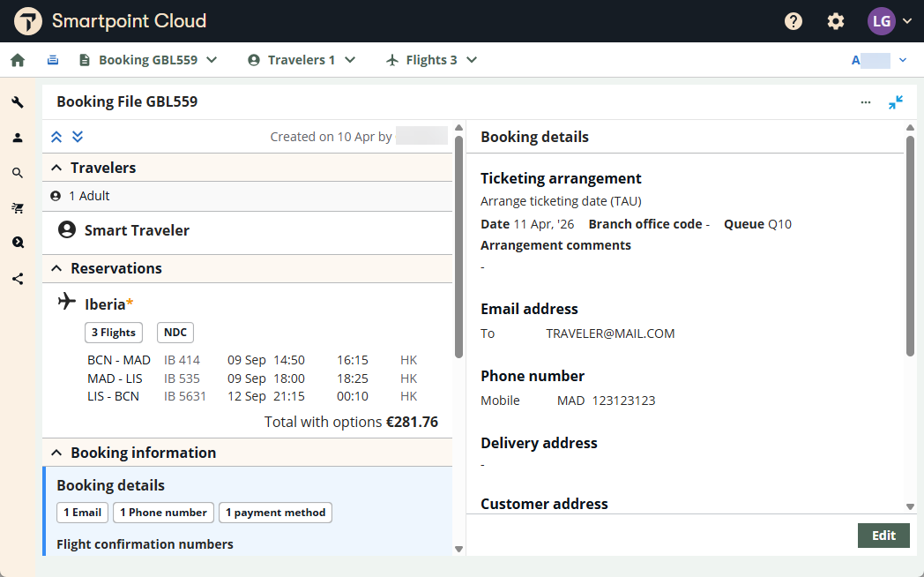Minimize the Booking File panel using arrows icon
Image resolution: width=924 pixels, height=577 pixels.
896,102
